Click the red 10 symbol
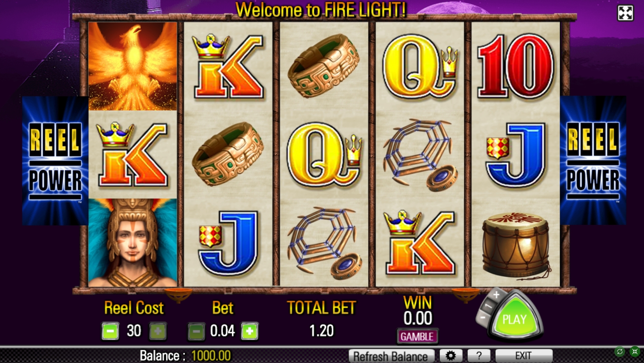The width and height of the screenshot is (644, 363). 515,66
